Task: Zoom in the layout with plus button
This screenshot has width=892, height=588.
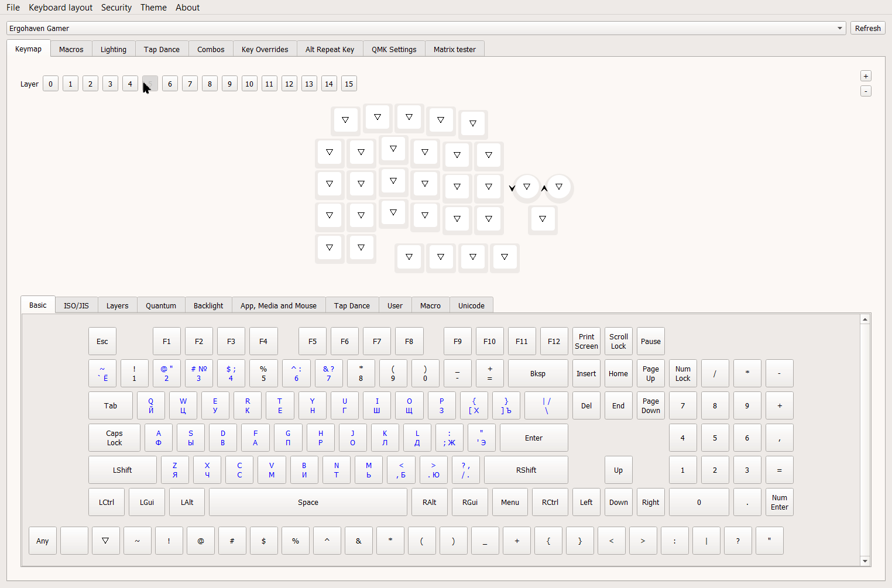Action: (866, 76)
